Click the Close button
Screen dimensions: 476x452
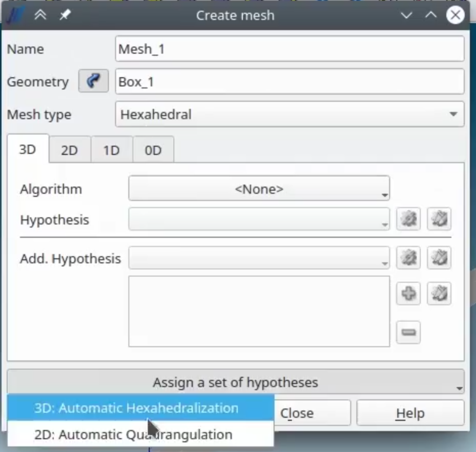312,413
